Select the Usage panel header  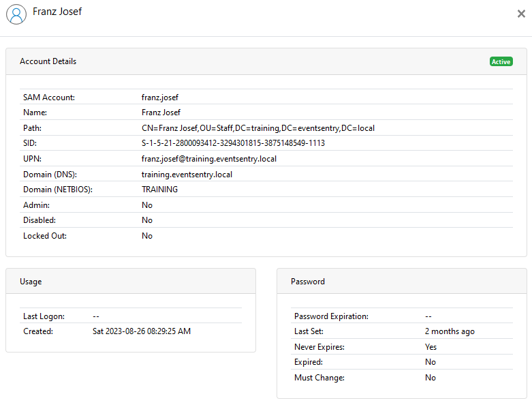click(131, 281)
